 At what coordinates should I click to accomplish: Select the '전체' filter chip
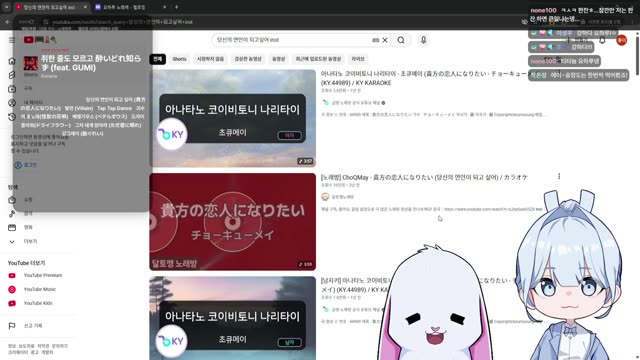click(x=158, y=59)
